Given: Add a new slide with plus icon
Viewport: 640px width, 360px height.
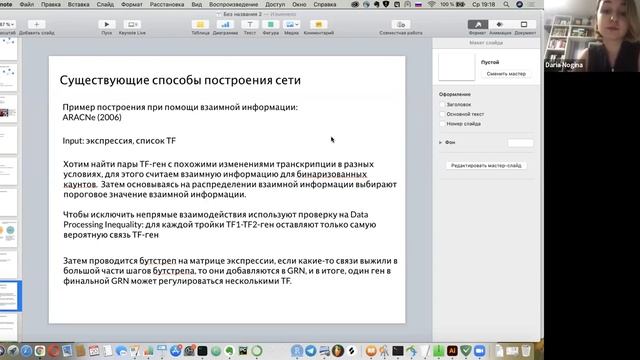Looking at the screenshot, I should (36, 24).
